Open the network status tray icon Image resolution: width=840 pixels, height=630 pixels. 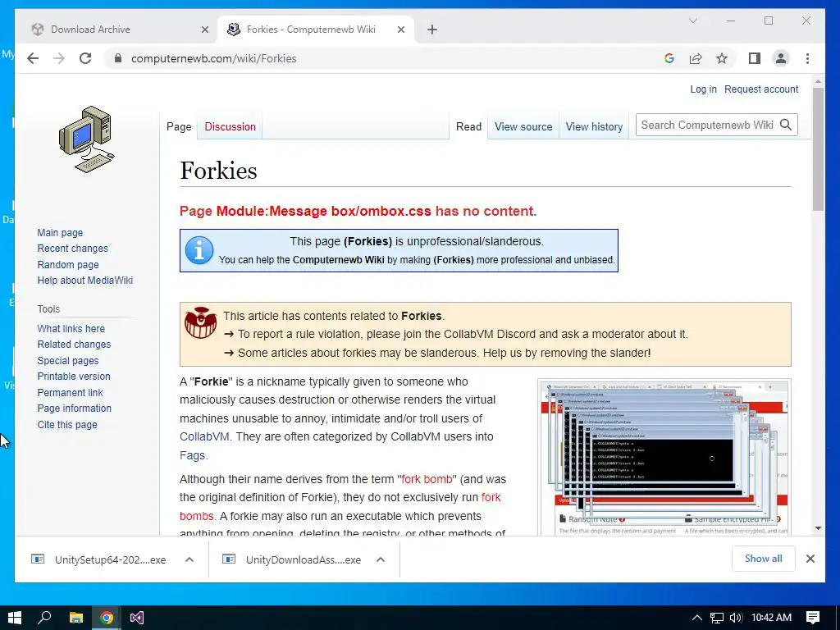click(717, 618)
